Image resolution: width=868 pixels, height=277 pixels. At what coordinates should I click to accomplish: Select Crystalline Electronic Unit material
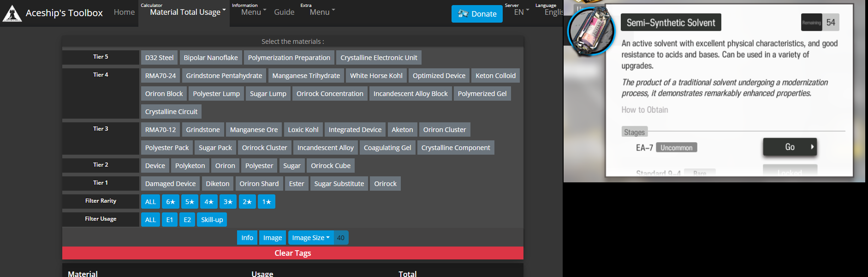(x=379, y=58)
